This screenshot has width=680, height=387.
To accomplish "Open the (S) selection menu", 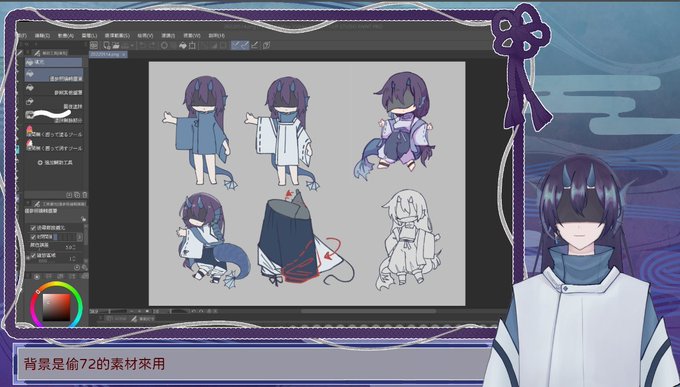I will (117, 36).
